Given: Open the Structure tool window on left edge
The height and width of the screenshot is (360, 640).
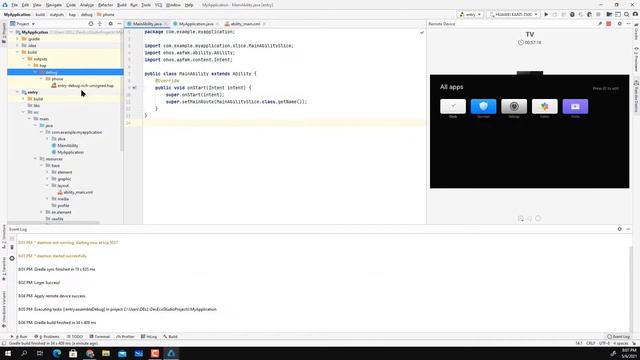Looking at the screenshot, I should click(4, 237).
